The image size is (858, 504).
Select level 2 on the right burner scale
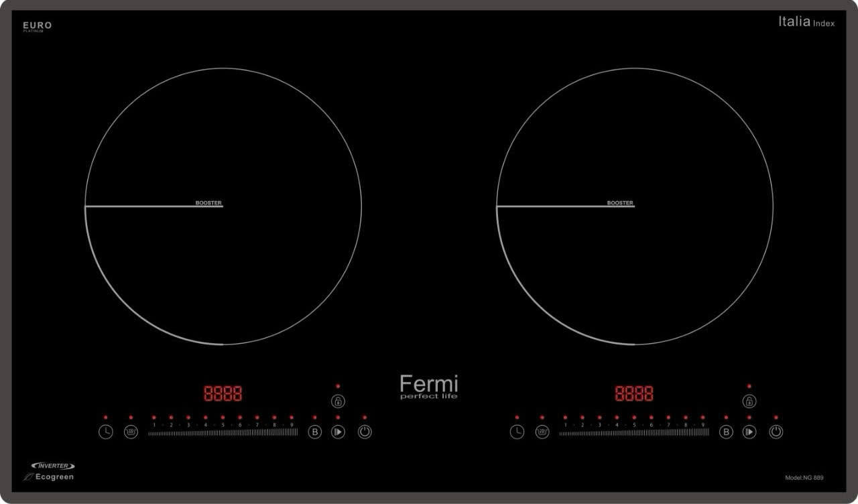[x=583, y=425]
